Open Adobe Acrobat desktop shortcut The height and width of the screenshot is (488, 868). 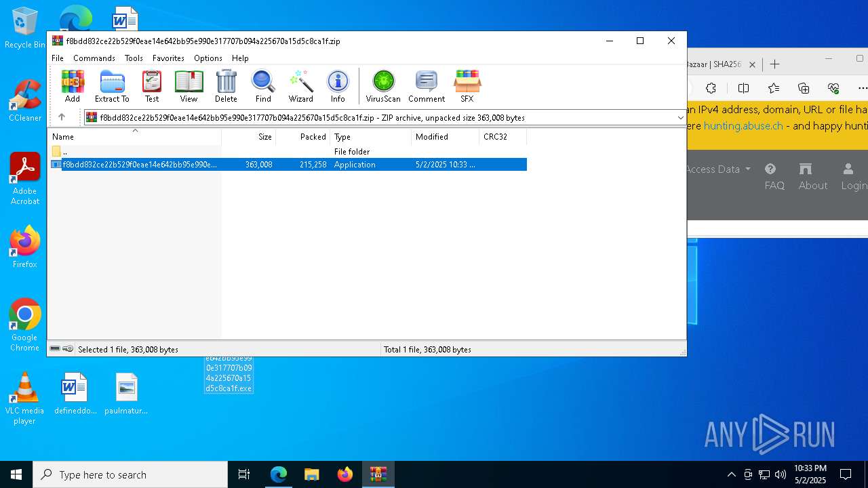point(24,179)
